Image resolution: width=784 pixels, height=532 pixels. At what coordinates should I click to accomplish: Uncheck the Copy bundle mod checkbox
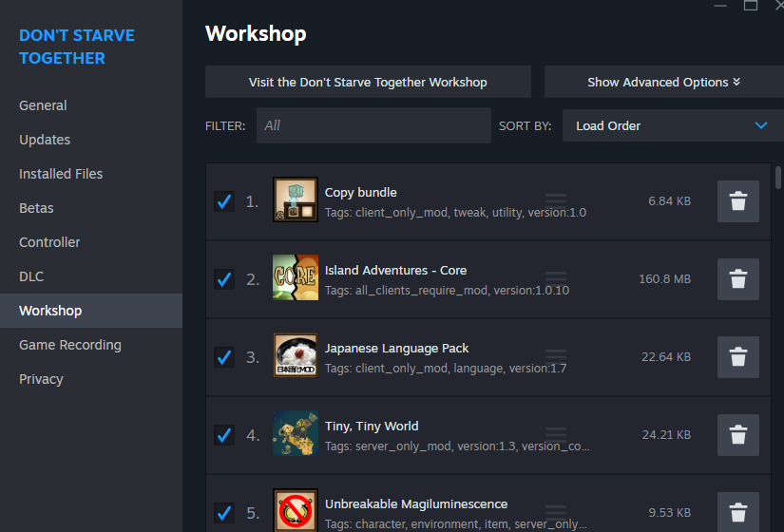(224, 201)
